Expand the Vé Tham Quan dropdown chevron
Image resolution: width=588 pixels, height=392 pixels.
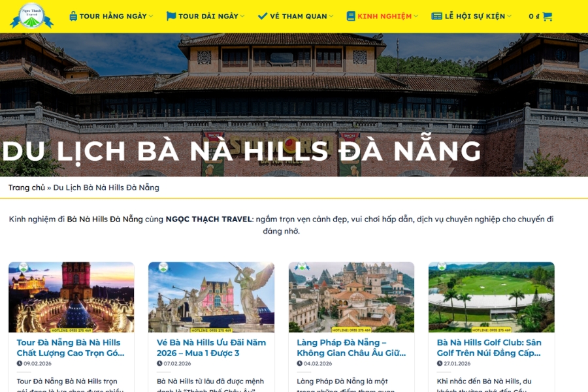[x=331, y=16]
